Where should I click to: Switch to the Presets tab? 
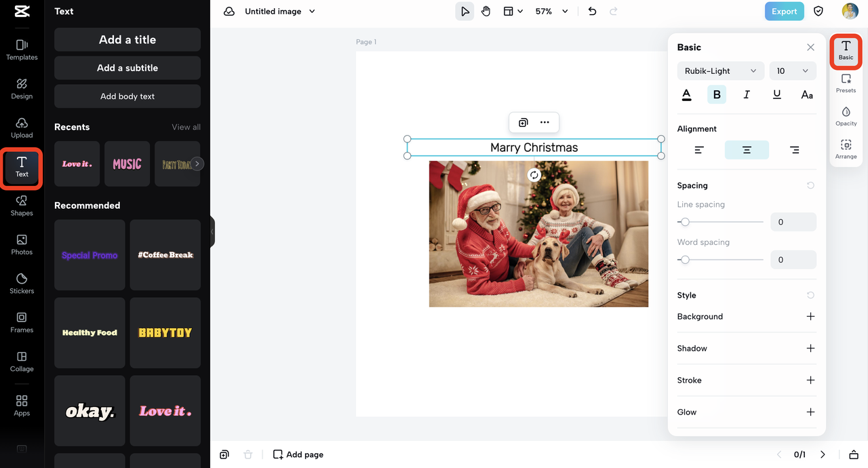click(x=846, y=84)
